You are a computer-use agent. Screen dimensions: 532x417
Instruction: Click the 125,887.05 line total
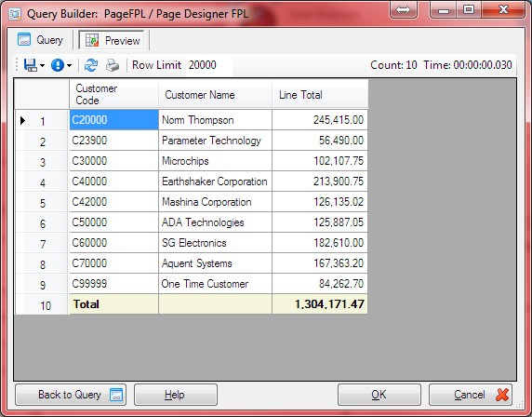(320, 222)
